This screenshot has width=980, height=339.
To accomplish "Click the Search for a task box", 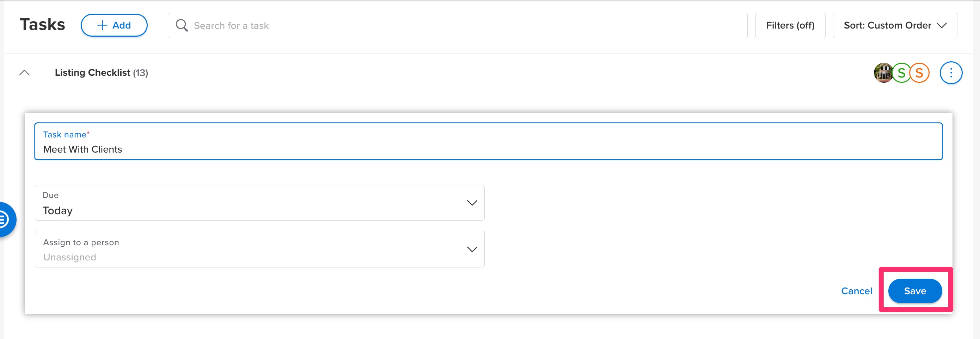I will 342,25.
